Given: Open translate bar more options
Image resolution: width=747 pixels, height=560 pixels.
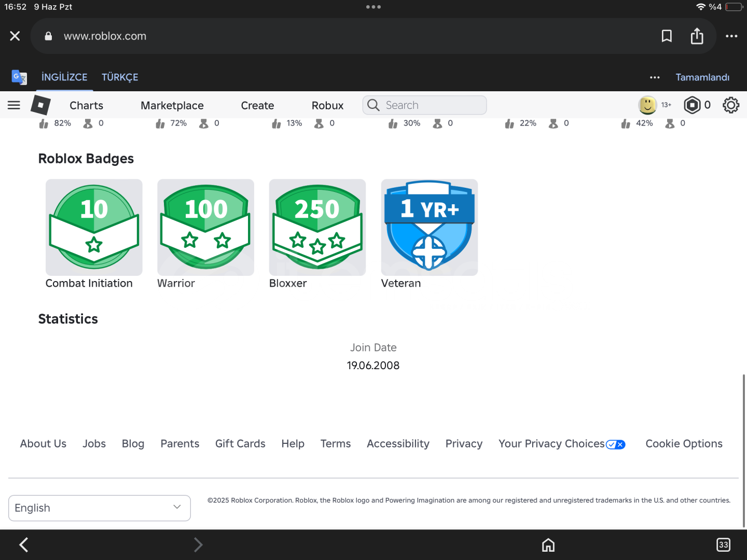Looking at the screenshot, I should point(655,77).
